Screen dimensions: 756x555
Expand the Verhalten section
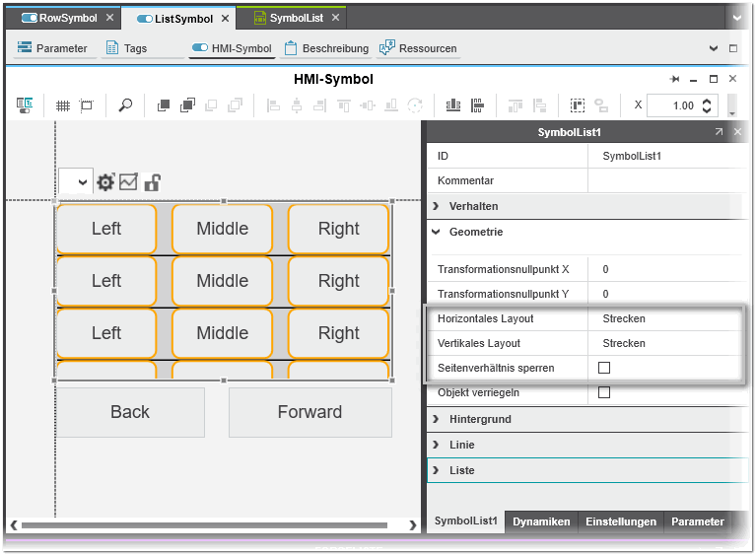pos(473,206)
